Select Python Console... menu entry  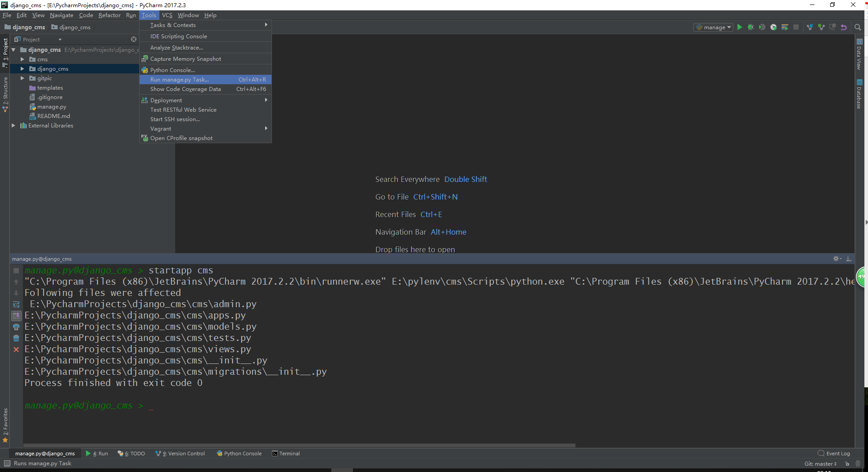(x=205, y=70)
